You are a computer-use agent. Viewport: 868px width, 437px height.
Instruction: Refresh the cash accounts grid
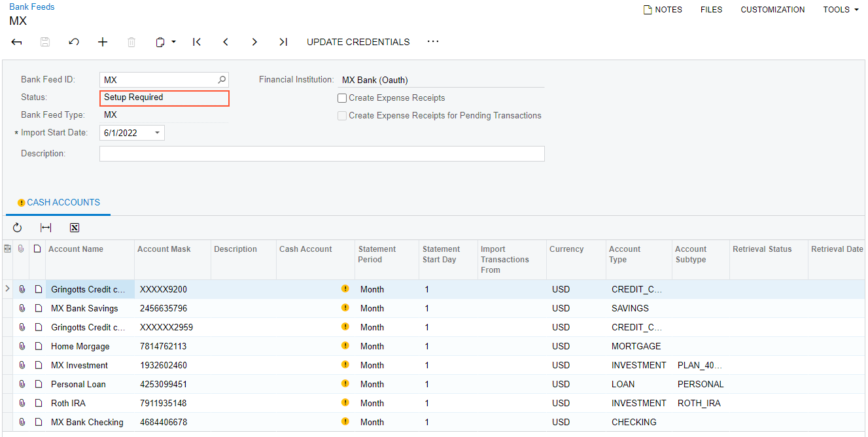click(18, 228)
